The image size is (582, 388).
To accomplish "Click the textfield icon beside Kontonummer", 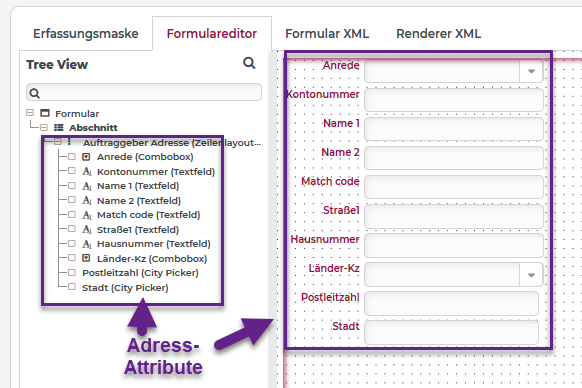I will 87,171.
